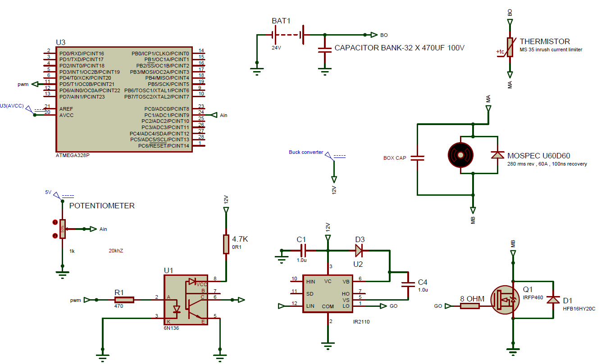Click the PD0/RXD/PCINT16 pin label
Screen dimensions: 601x364
82,53
